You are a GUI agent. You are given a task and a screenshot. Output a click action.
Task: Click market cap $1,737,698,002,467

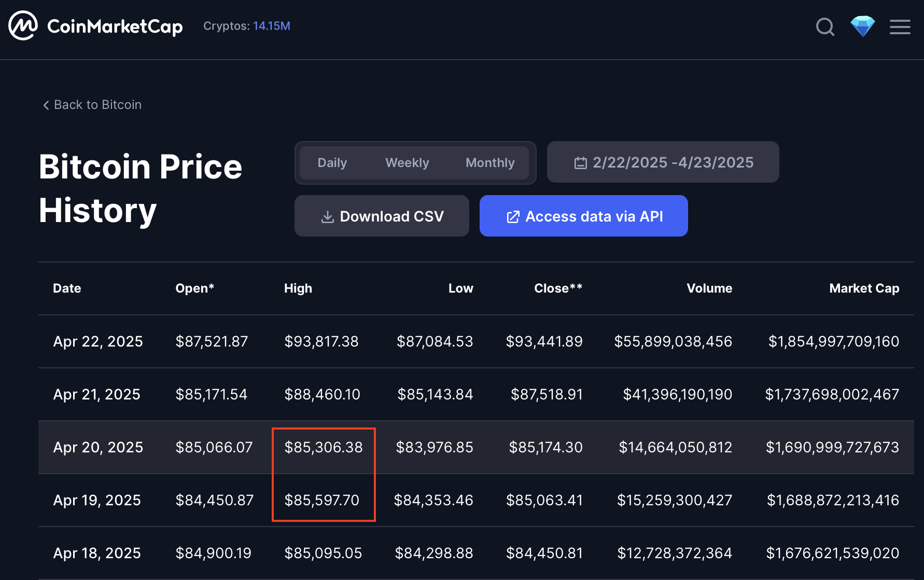pos(832,394)
